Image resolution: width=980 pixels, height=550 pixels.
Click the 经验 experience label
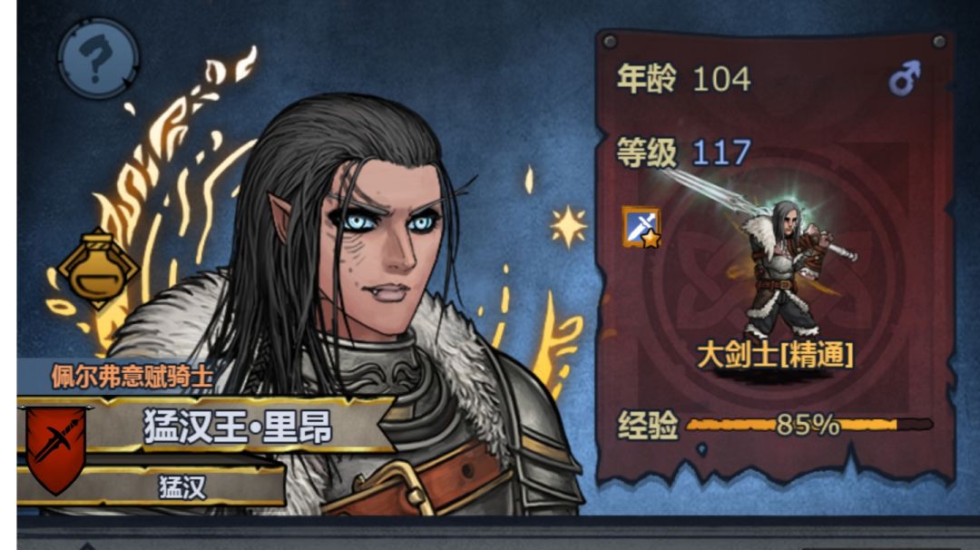tap(648, 426)
